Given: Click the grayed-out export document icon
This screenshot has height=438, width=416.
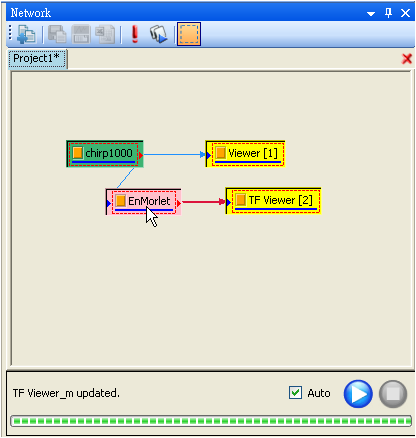Looking at the screenshot, I should 105,34.
